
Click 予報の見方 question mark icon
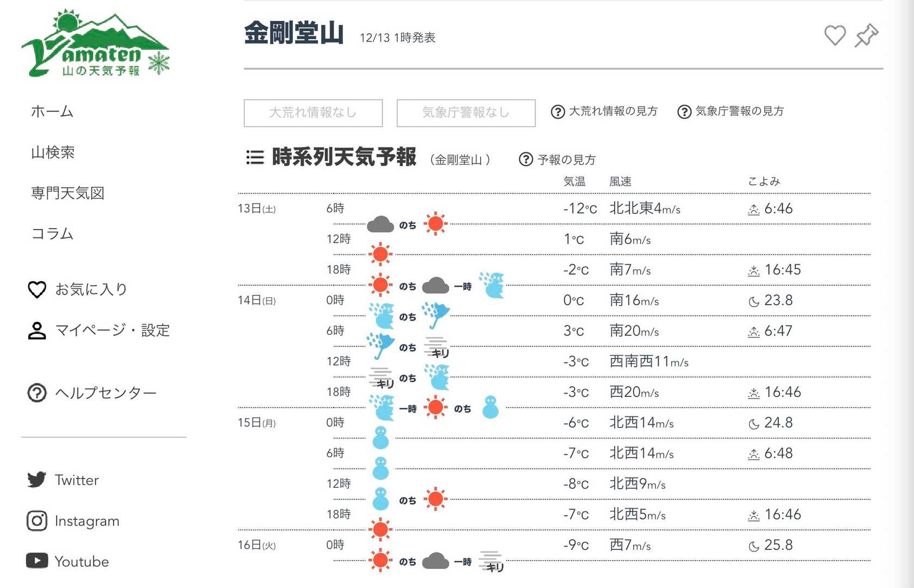click(526, 160)
